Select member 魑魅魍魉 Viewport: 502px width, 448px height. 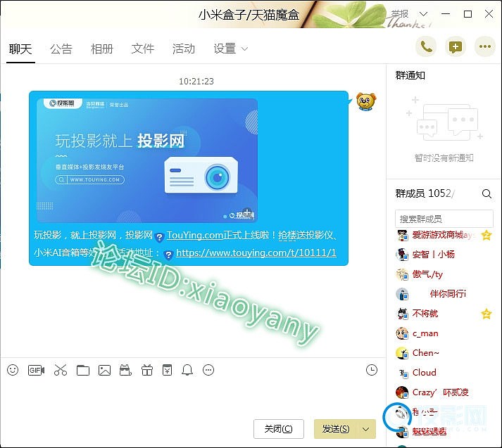point(444,432)
